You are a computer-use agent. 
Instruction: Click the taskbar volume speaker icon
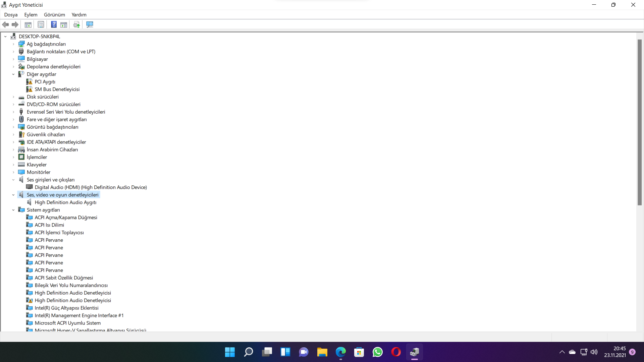coord(594,352)
